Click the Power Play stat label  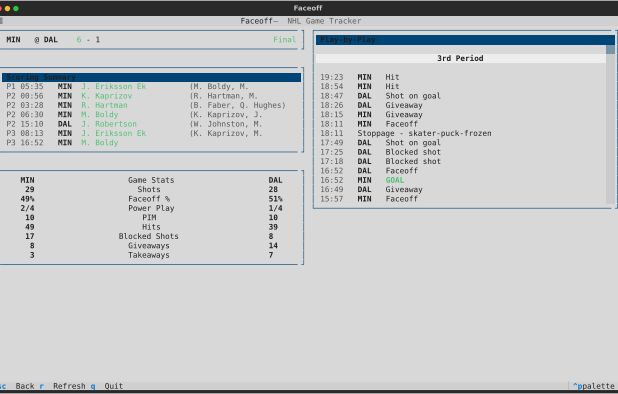click(151, 208)
